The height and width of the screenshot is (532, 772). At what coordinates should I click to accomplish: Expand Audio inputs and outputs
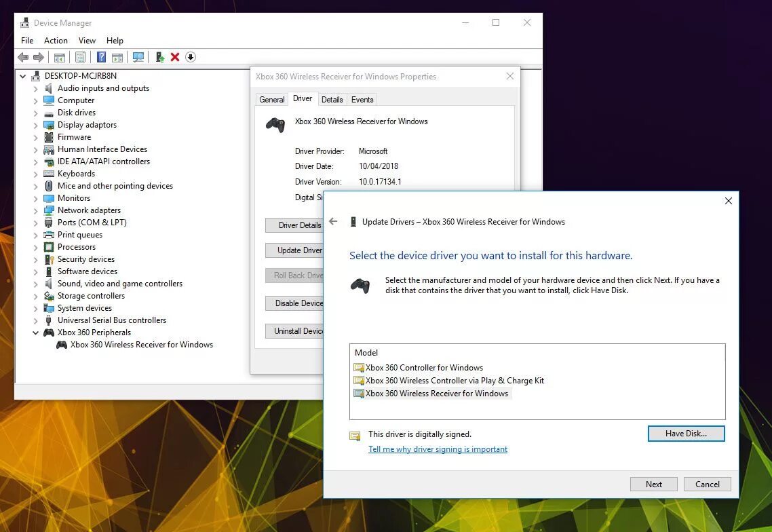35,89
